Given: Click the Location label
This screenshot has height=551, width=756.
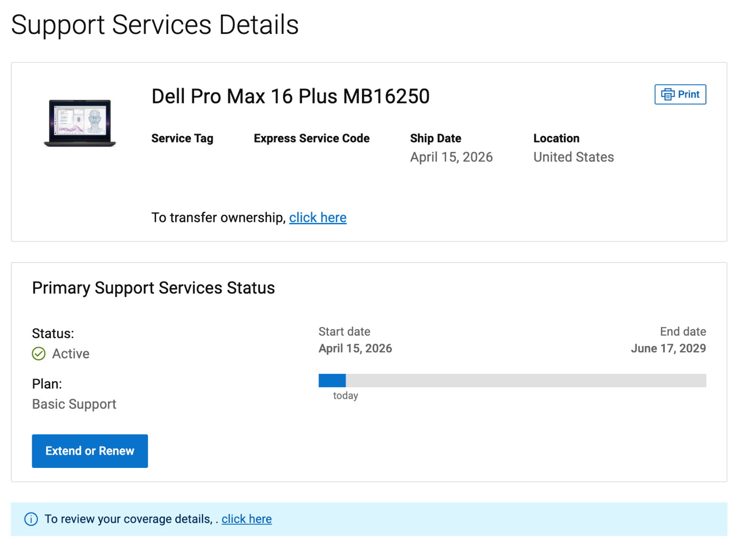Looking at the screenshot, I should click(557, 138).
